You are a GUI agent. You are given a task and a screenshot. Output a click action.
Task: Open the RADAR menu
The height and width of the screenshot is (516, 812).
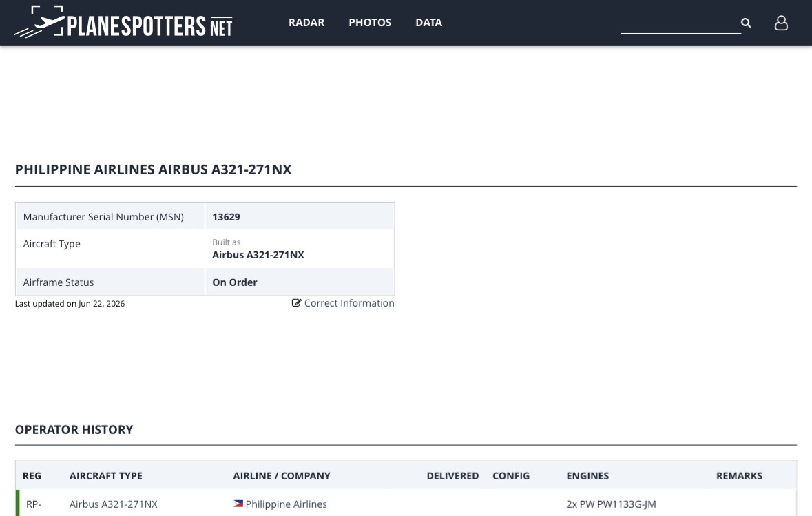pyautogui.click(x=306, y=23)
